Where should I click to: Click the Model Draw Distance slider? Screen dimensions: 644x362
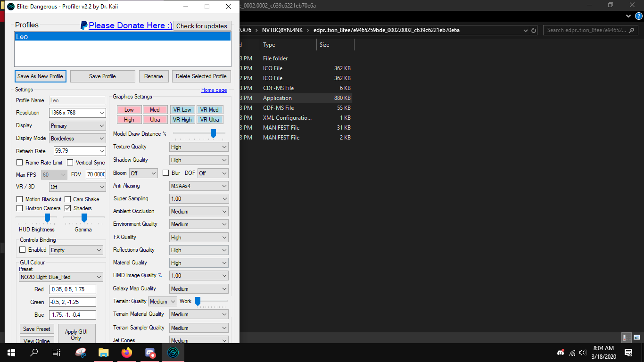[x=213, y=134]
